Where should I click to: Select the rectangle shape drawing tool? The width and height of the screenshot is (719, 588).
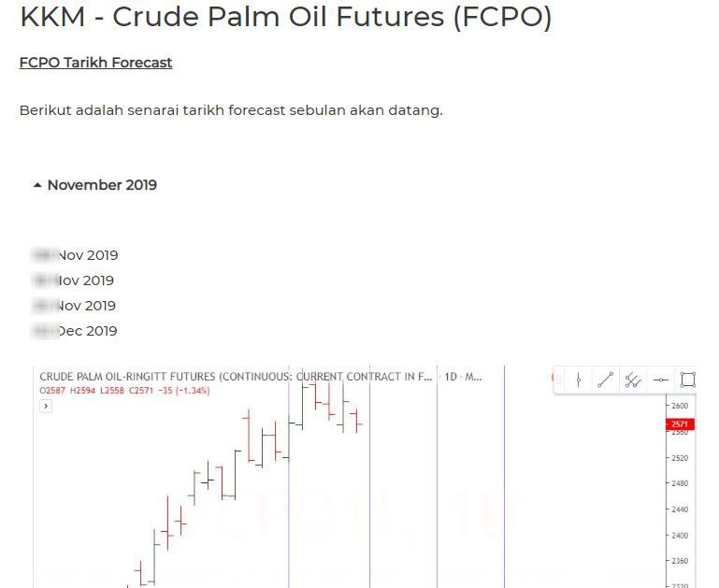pos(687,380)
